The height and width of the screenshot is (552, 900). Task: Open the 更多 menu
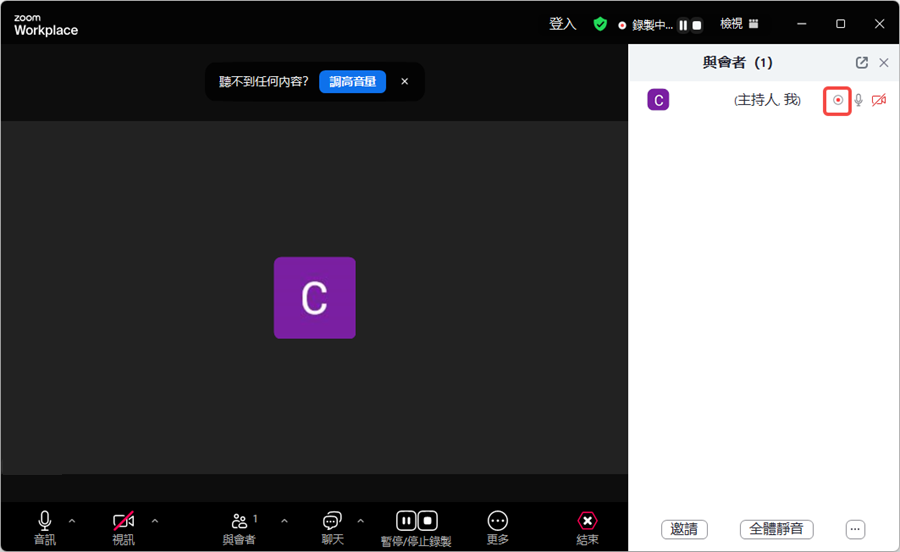point(498,528)
